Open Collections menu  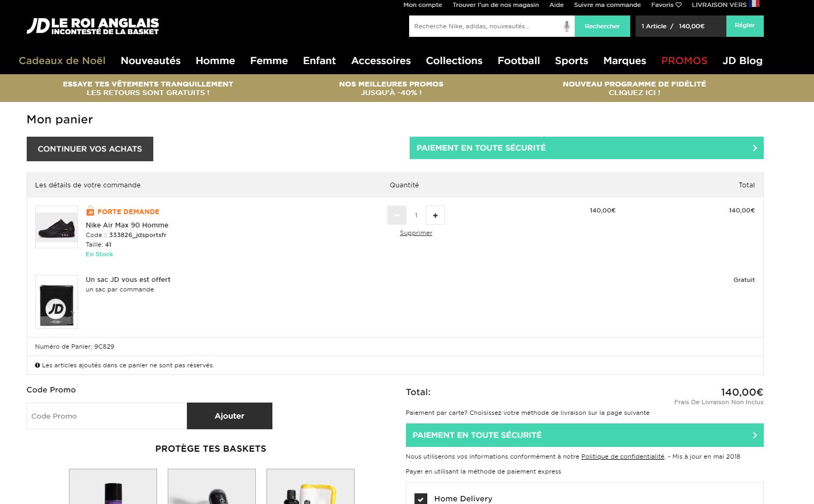[x=454, y=60]
